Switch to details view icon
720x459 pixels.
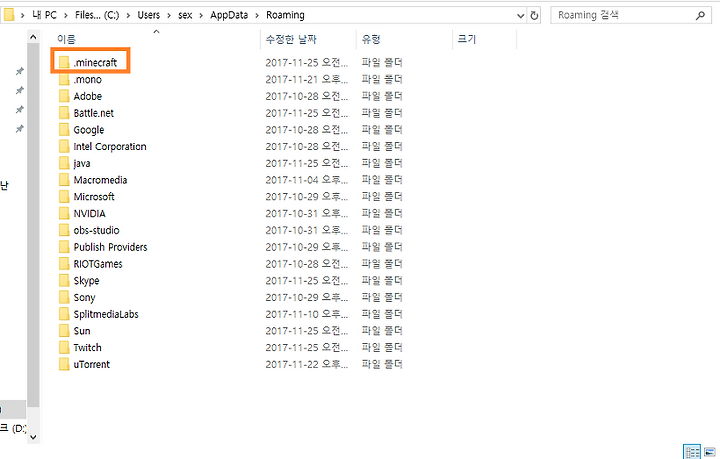pyautogui.click(x=692, y=452)
